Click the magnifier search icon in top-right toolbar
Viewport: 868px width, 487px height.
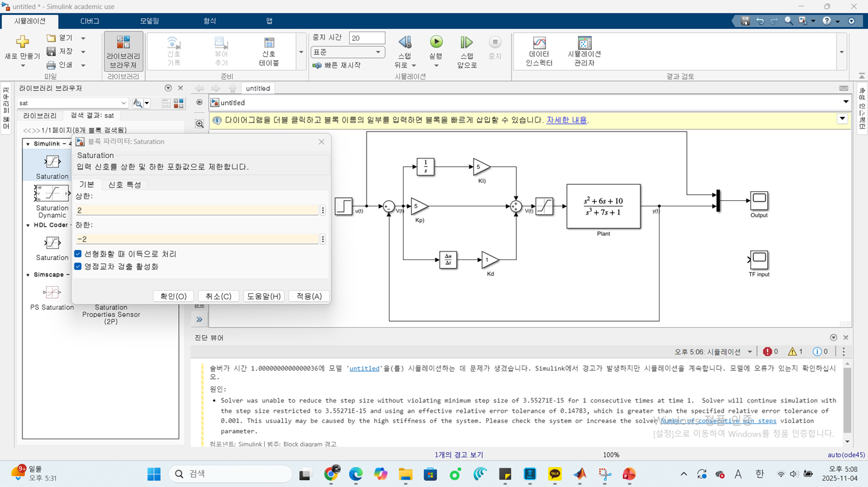click(789, 21)
